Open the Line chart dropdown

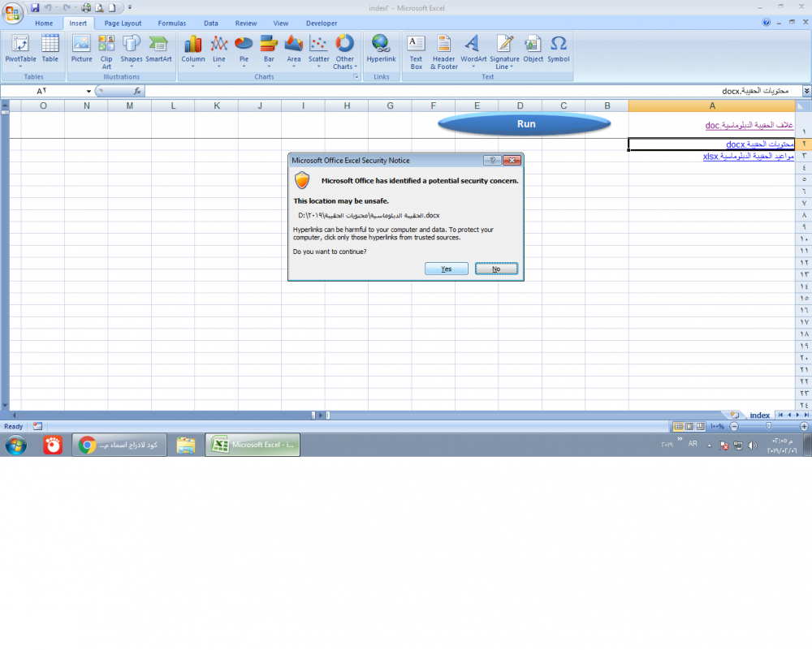(x=219, y=51)
